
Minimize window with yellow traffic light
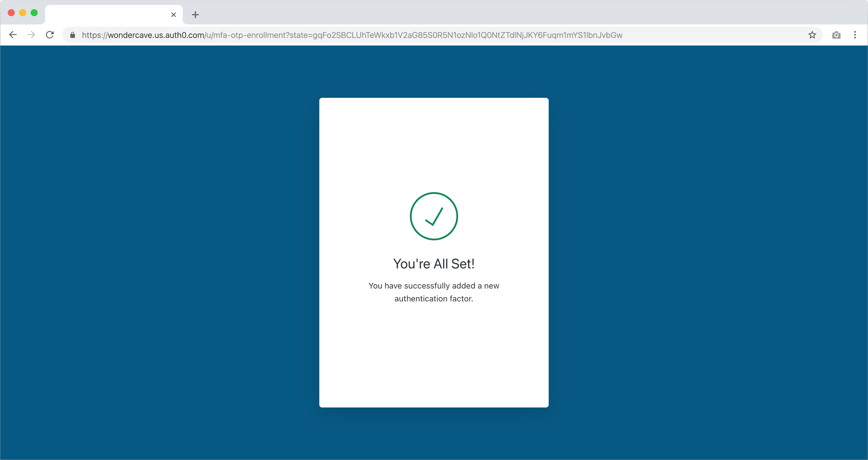(23, 13)
